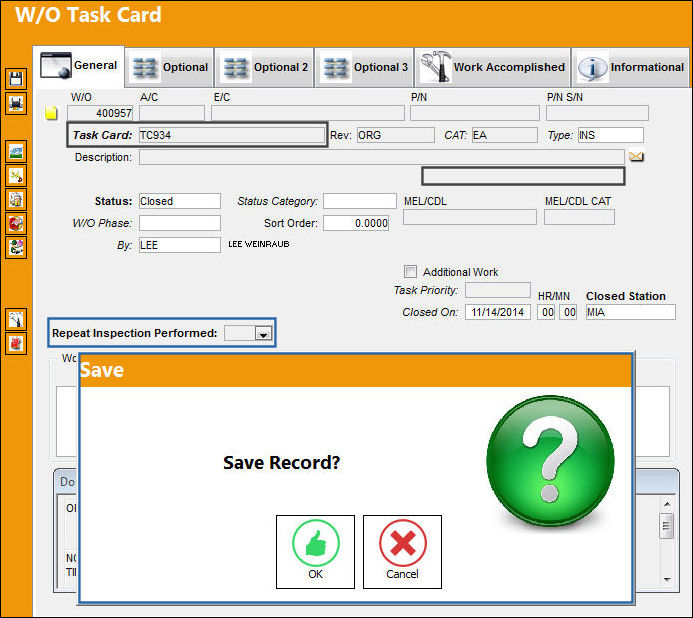Click the yellow note icon beside W/O

click(x=52, y=113)
